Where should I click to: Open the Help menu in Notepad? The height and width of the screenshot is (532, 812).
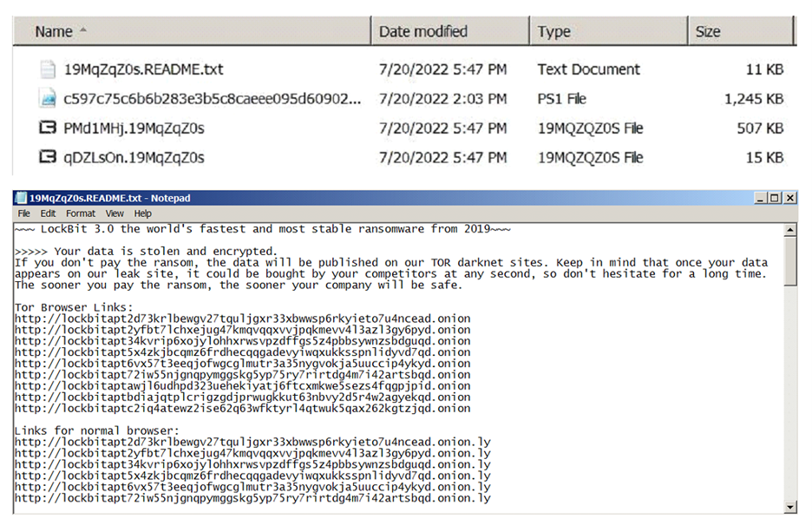(x=143, y=213)
